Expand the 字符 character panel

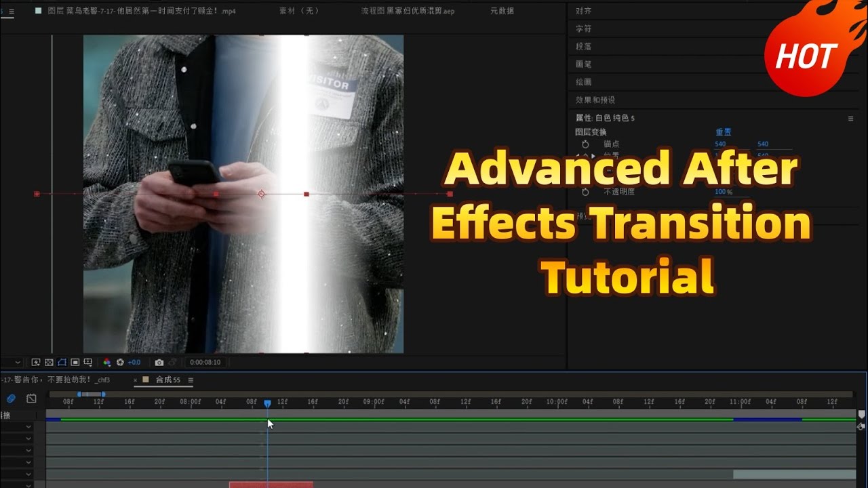(583, 28)
